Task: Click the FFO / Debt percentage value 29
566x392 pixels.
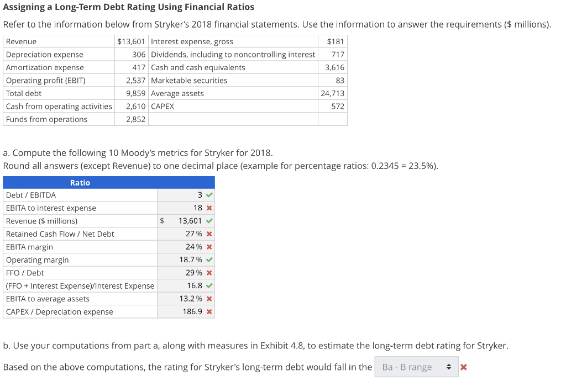Action: pos(192,272)
